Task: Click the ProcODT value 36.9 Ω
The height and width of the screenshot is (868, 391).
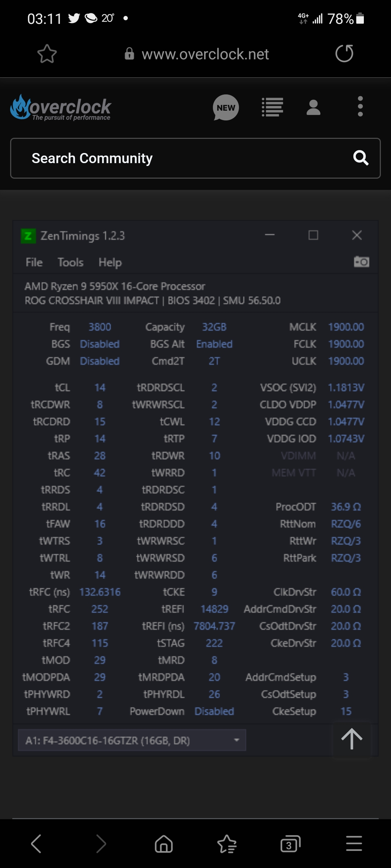Action: click(346, 507)
